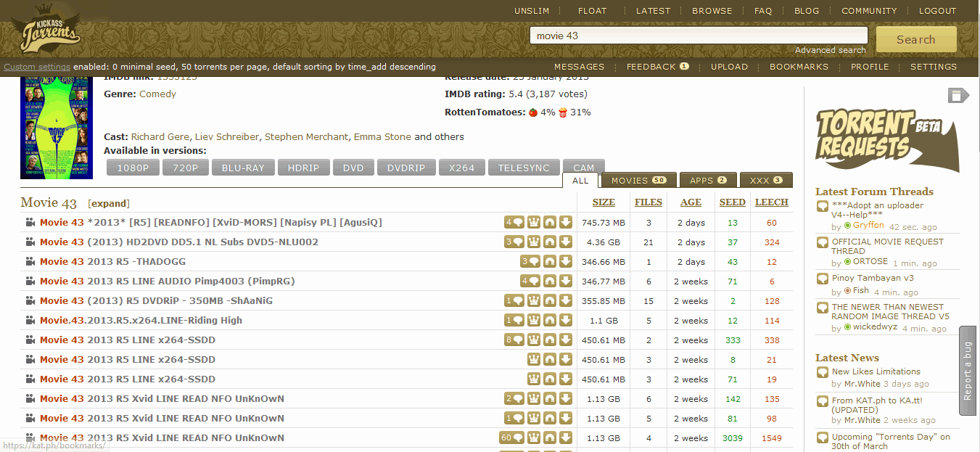980x452 pixels.
Task: Click the magnet icon on the THADOGG row
Action: tap(550, 261)
